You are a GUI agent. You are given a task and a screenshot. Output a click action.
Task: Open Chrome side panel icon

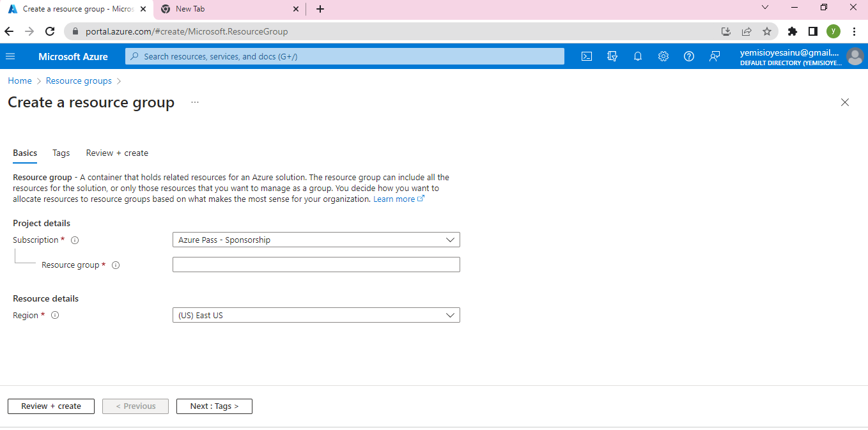tap(813, 31)
